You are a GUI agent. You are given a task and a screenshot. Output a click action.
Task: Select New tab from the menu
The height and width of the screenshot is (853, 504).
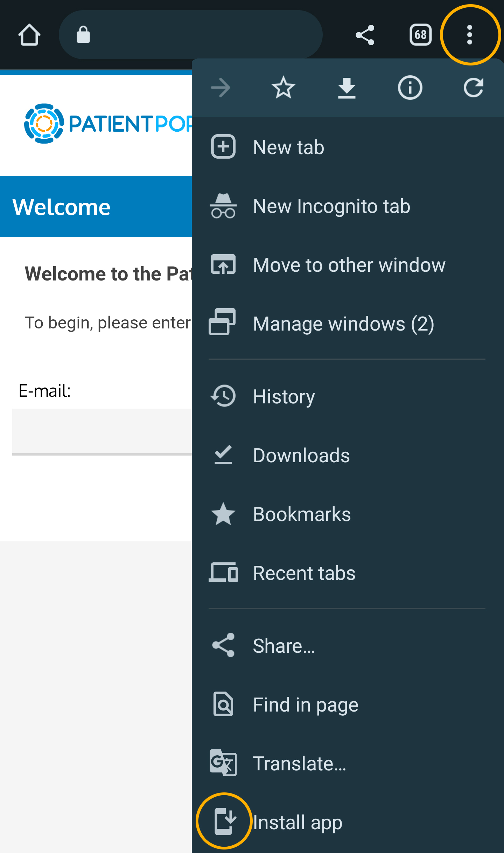tap(288, 147)
